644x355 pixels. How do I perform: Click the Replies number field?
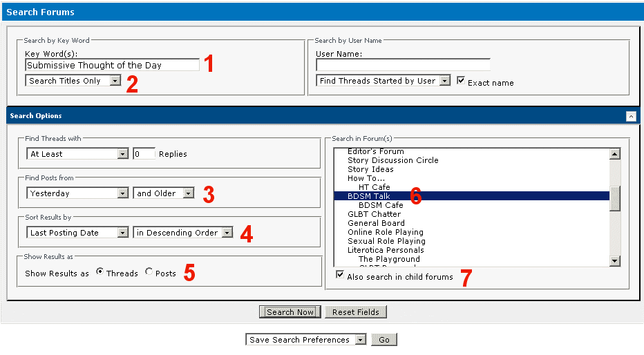[144, 154]
